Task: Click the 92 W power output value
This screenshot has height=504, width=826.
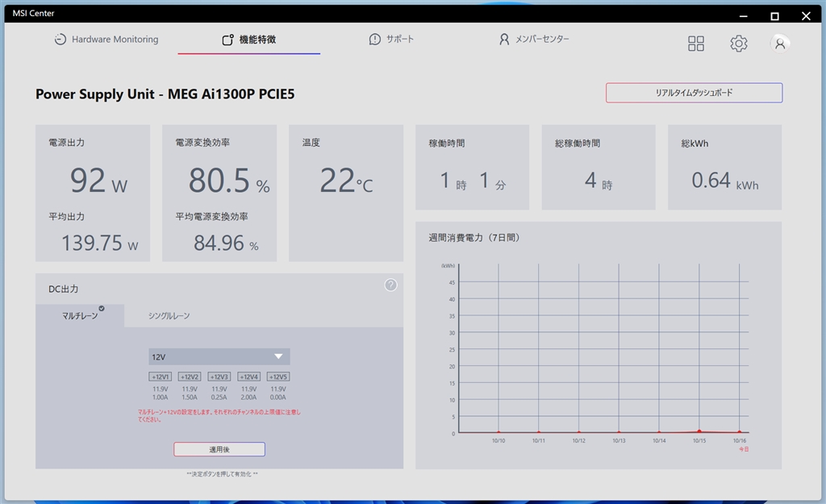Action: [x=98, y=181]
